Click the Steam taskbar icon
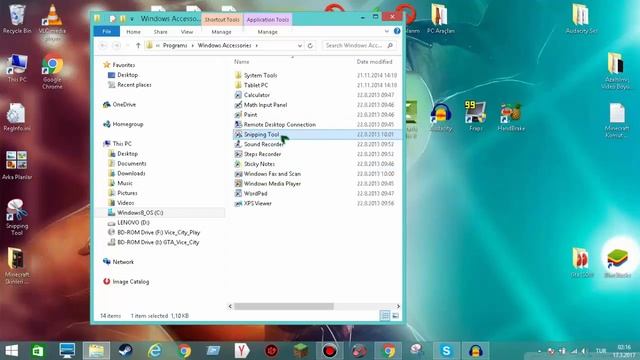 (x=125, y=351)
